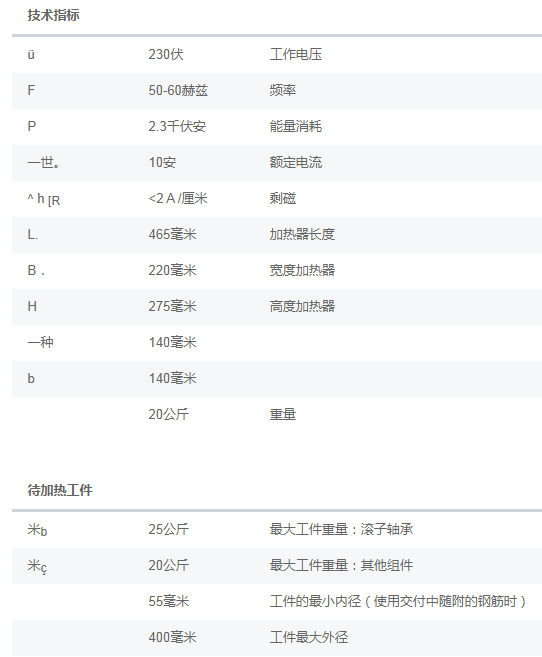Image resolution: width=542 pixels, height=657 pixels.
Task: Click the 50-60赫兹 value
Action: click(178, 91)
